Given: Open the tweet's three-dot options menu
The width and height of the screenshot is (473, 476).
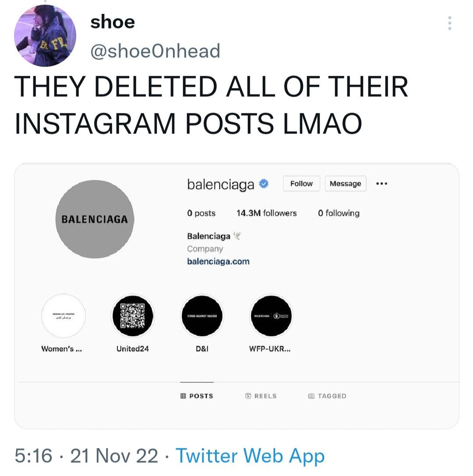Looking at the screenshot, I should 449,23.
